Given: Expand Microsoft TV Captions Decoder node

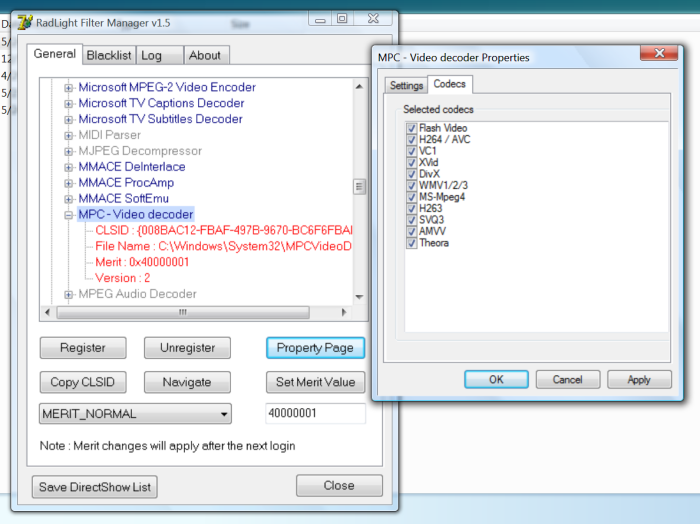Looking at the screenshot, I should 68,104.
